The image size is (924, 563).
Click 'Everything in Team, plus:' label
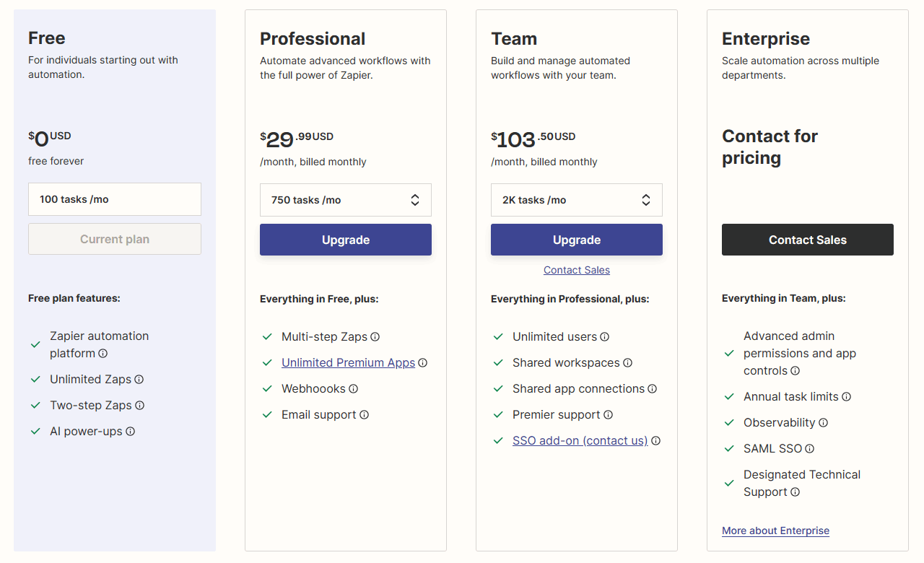(784, 298)
